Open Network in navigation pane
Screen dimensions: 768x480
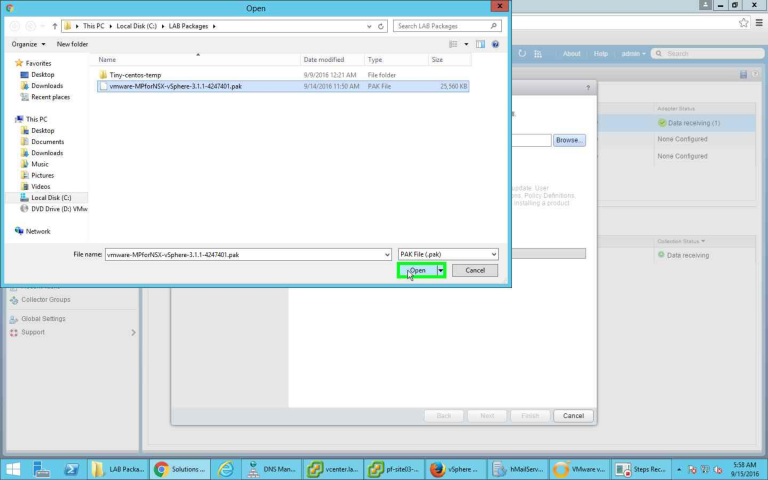point(38,231)
